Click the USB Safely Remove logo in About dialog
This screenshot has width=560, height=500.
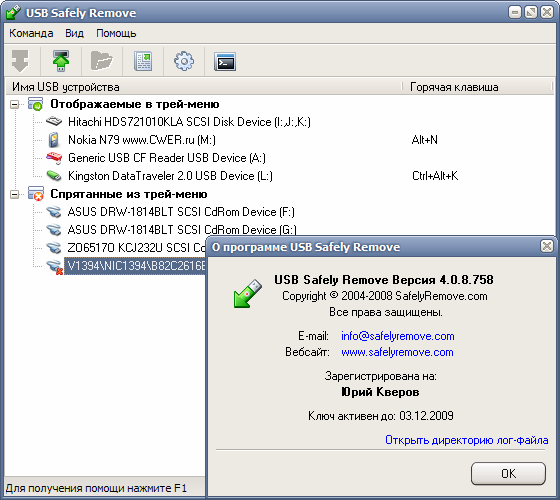pyautogui.click(x=248, y=294)
